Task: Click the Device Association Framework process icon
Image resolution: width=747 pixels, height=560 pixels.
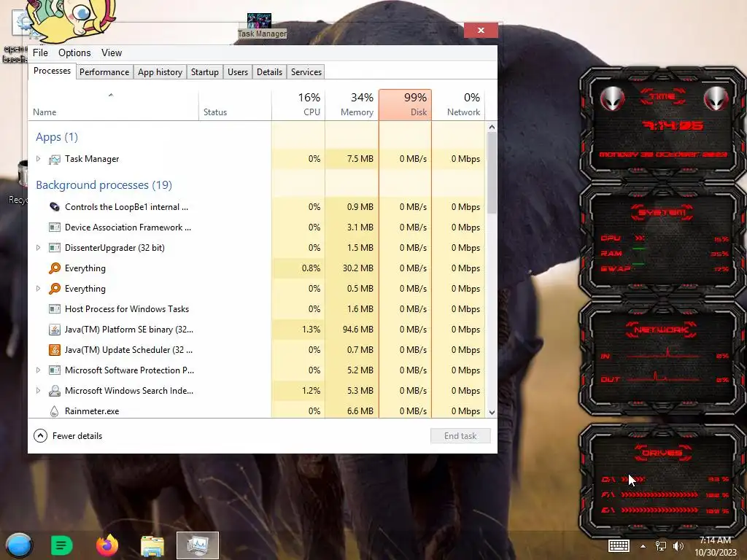Action: (55, 227)
